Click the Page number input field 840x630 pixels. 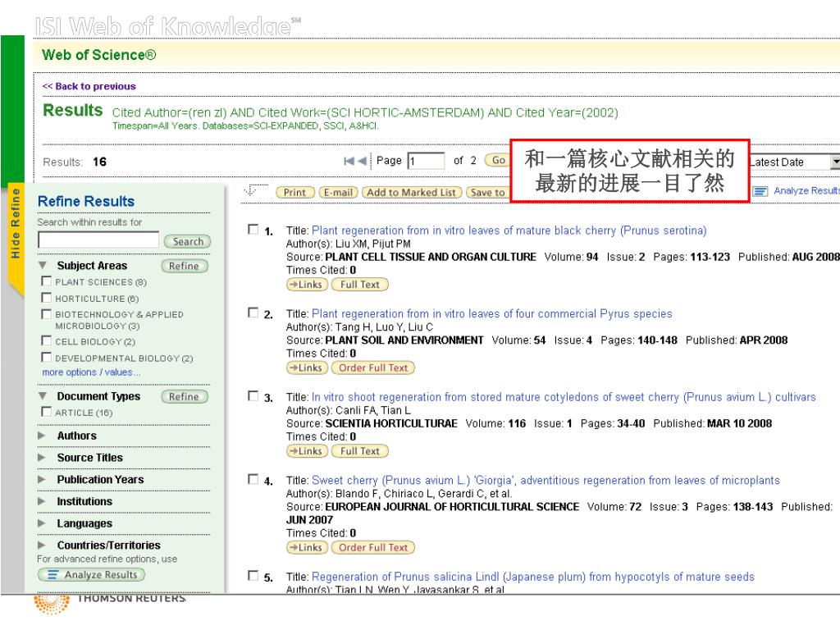(427, 160)
